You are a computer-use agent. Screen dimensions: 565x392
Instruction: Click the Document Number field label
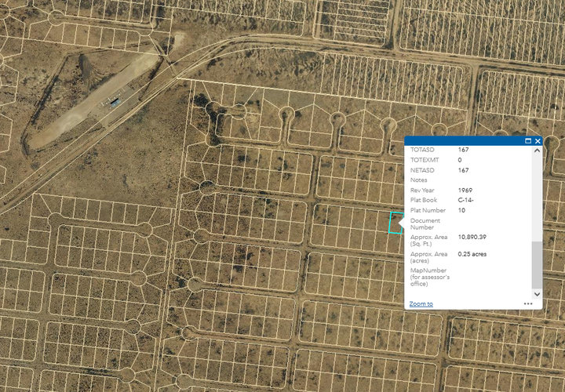tap(425, 224)
